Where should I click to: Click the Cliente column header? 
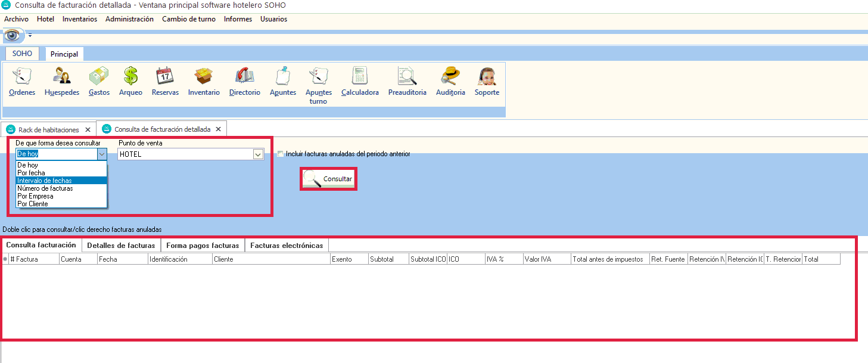[x=271, y=259]
